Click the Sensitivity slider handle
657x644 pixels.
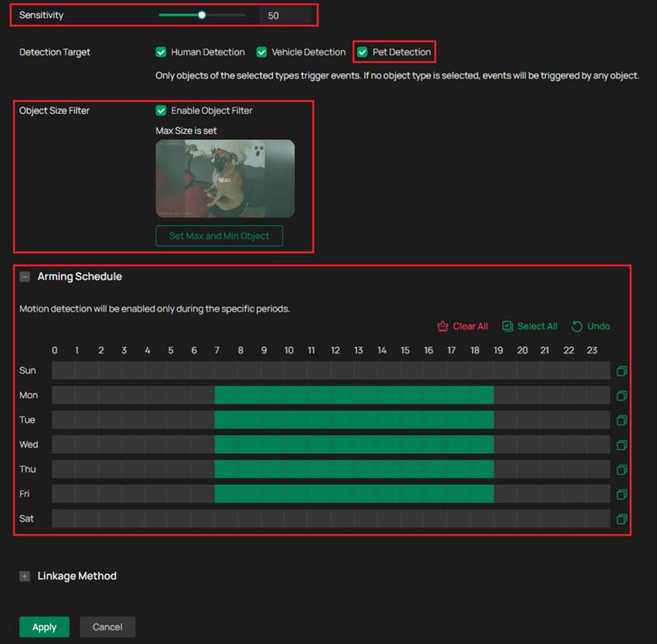[202, 15]
